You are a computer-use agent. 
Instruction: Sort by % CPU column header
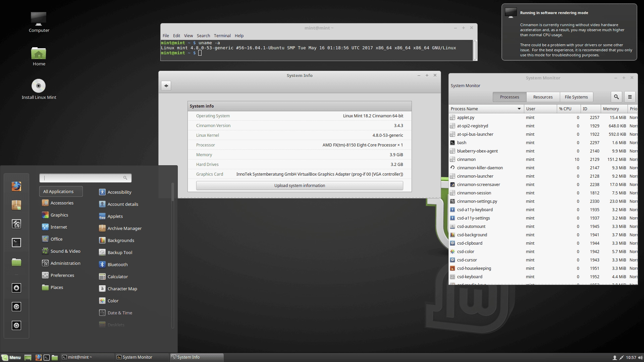(x=569, y=109)
